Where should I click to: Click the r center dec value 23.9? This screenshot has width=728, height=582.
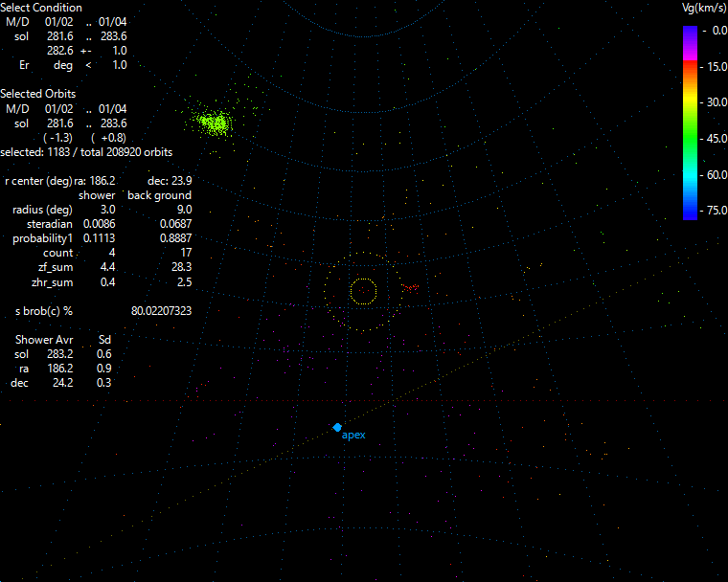coord(182,180)
